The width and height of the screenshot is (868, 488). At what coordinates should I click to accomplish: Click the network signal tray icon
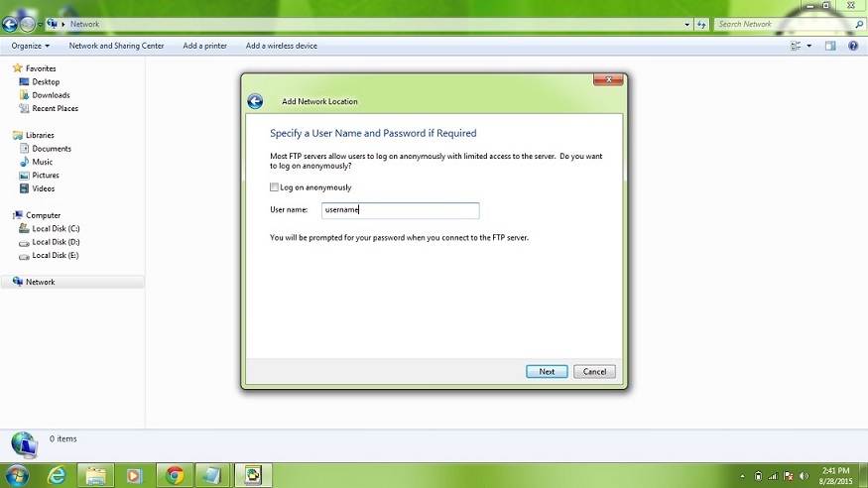tap(774, 476)
